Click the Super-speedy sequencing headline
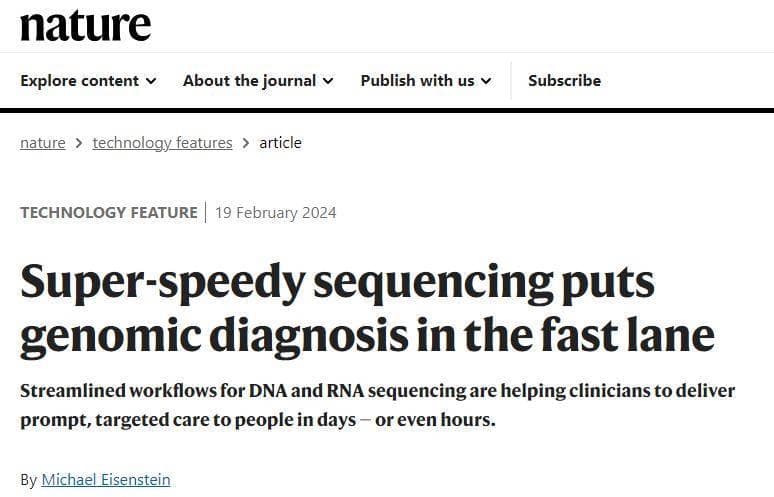Screen dimensions: 774x497 pos(367,309)
